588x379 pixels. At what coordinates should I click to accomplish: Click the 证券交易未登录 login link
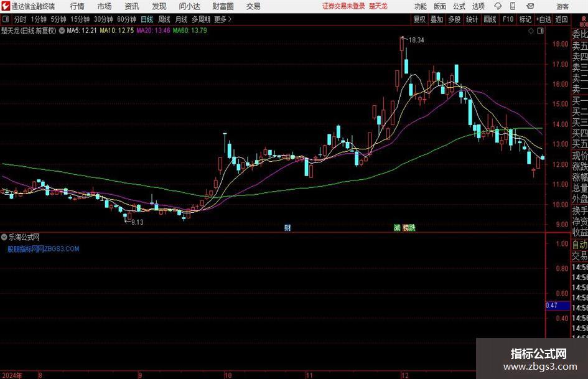[x=343, y=6]
